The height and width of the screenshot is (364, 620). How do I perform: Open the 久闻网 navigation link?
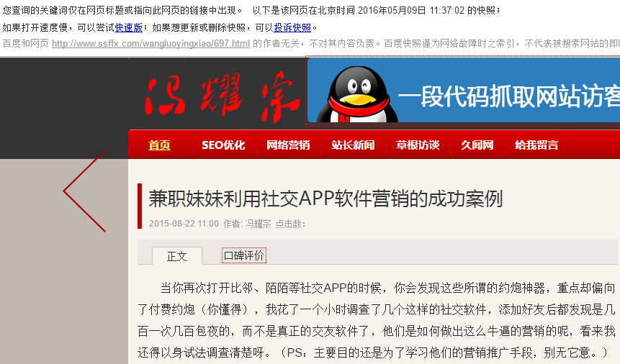click(x=477, y=145)
